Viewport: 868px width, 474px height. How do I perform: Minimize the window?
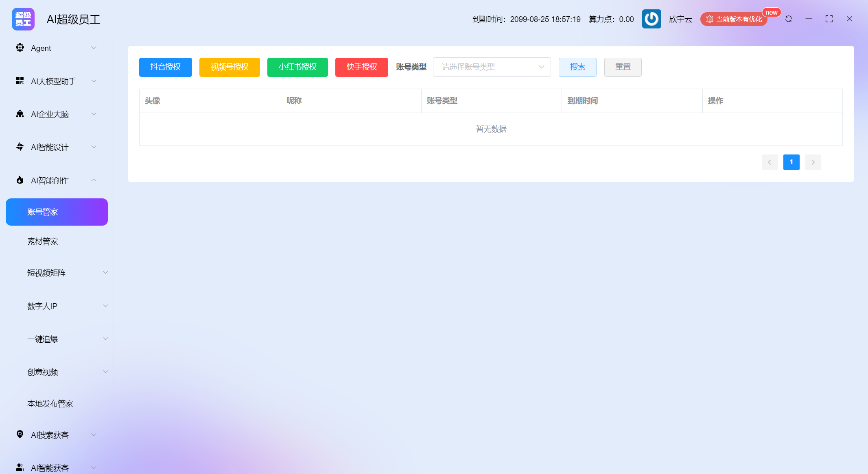(x=809, y=19)
